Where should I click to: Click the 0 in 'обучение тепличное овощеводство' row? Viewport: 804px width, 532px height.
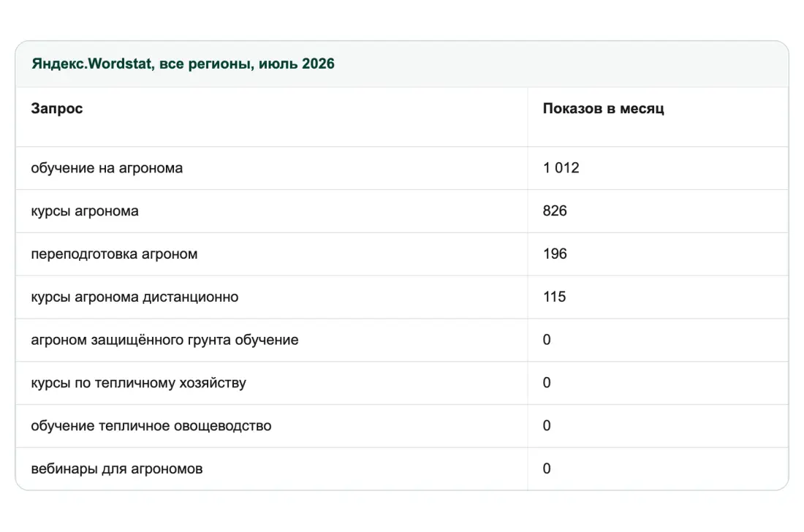coord(547,427)
